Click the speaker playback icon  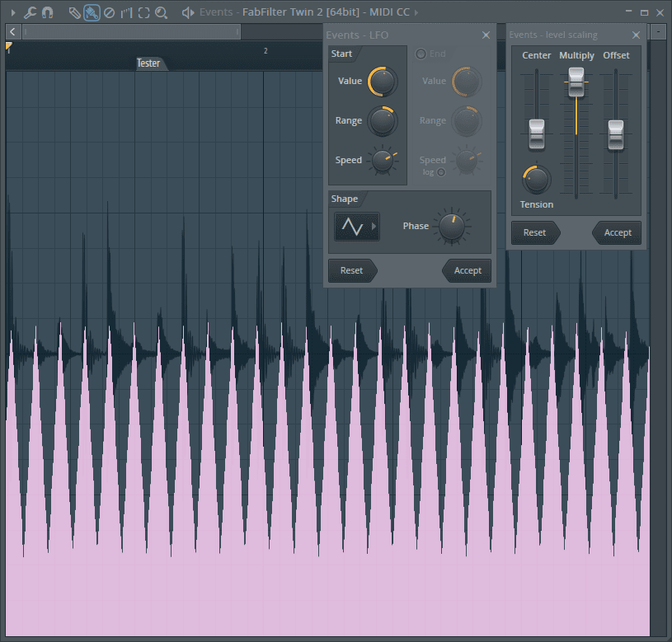click(x=187, y=12)
